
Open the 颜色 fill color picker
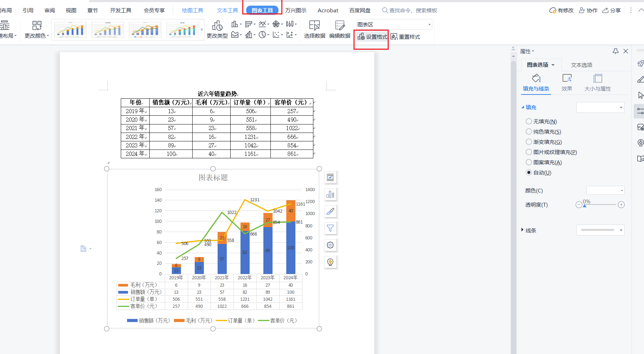(605, 190)
